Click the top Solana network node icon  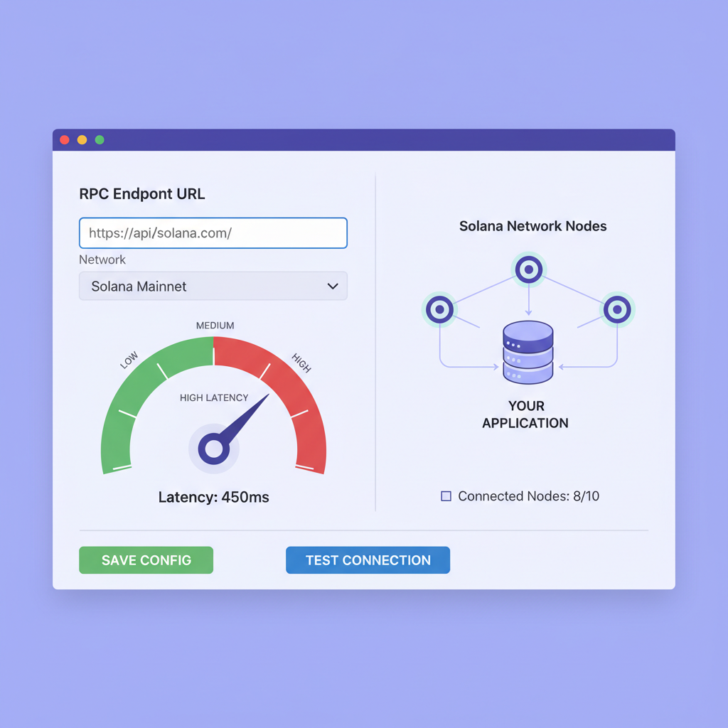coord(528,269)
